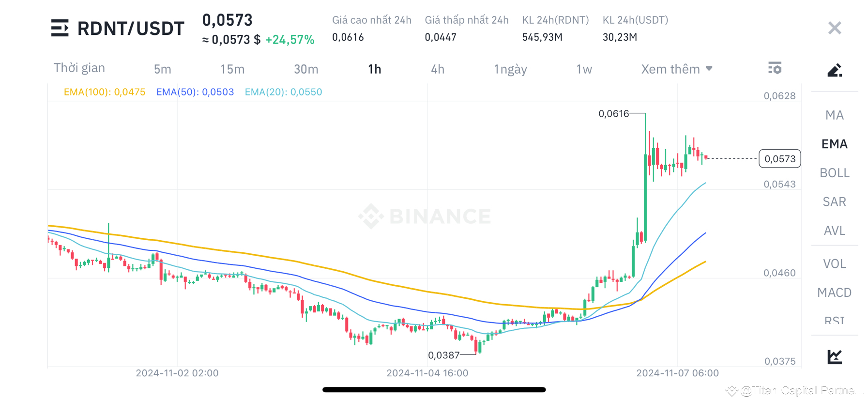Viewport: 868px width, 401px height.
Task: Enable the MACD indicator
Action: pos(834,293)
